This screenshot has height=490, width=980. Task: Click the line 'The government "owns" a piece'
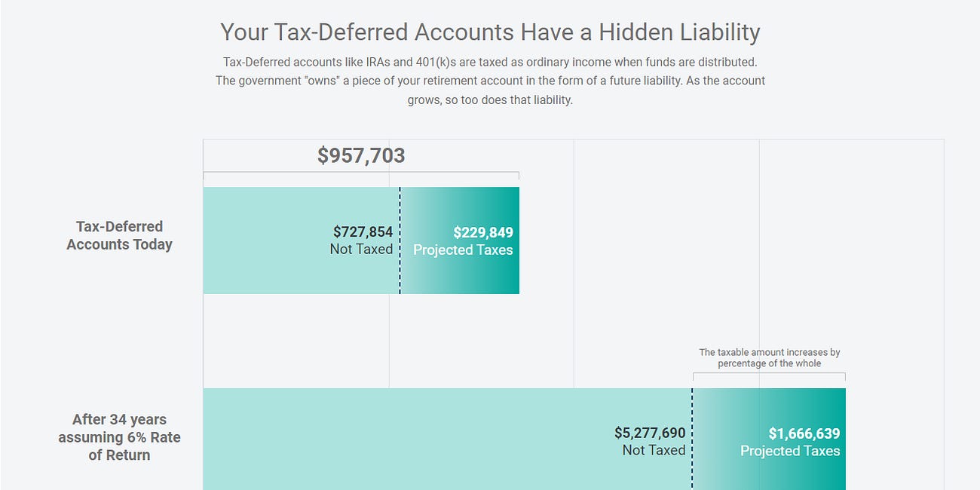pos(490,81)
